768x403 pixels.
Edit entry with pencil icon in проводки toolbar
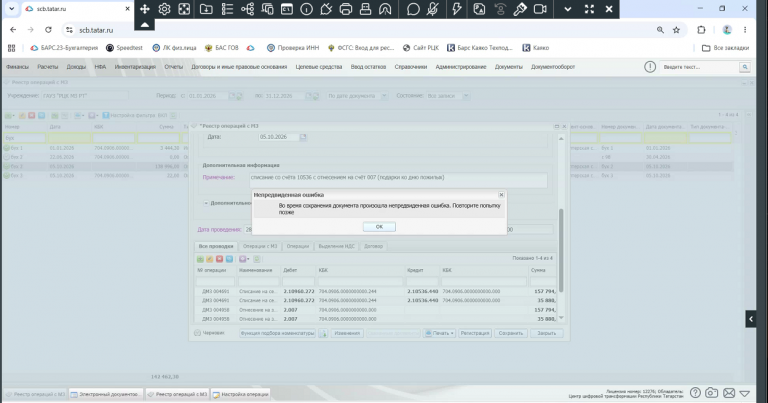pos(210,259)
